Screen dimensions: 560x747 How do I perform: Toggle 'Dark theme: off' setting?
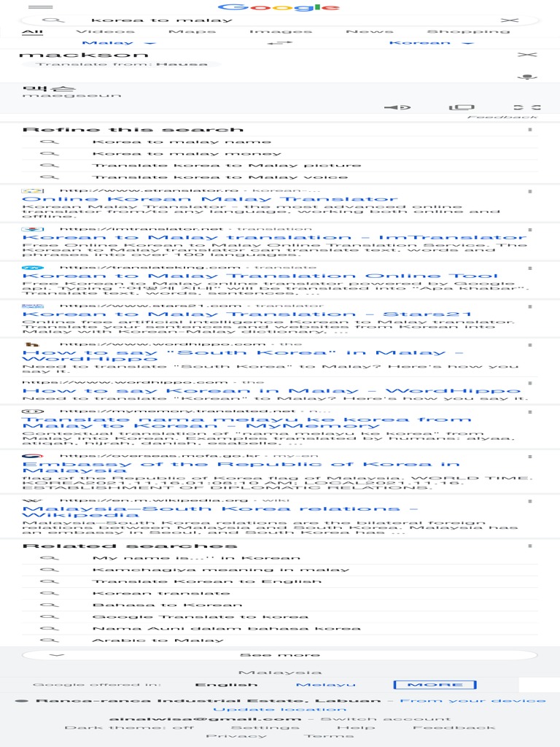[x=129, y=727]
